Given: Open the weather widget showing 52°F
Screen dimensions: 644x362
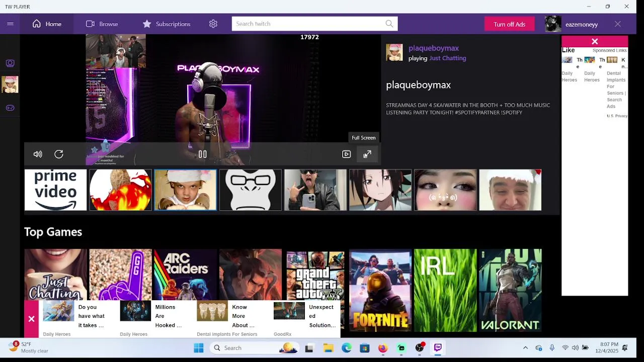Looking at the screenshot, I should 28,347.
